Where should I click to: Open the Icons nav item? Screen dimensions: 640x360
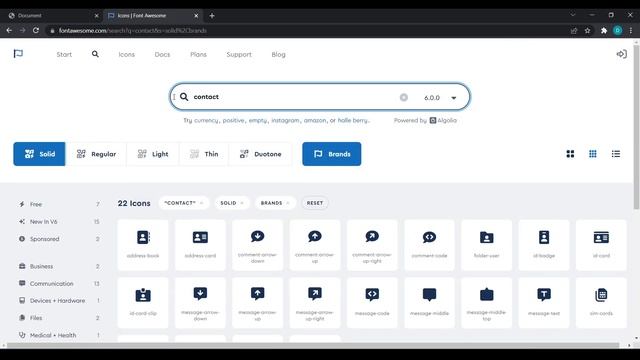pos(127,54)
